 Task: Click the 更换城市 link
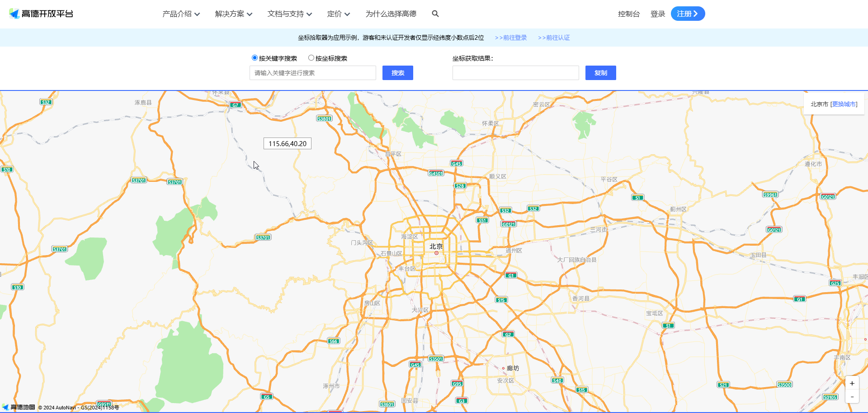tap(844, 104)
